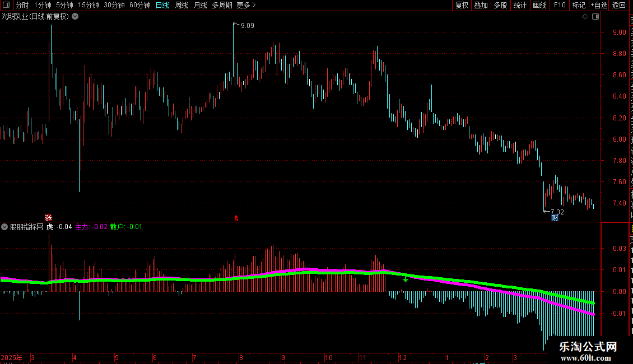Activate the 画线 drawing tool
Image resolution: width=633 pixels, height=364 pixels.
tap(539, 5)
